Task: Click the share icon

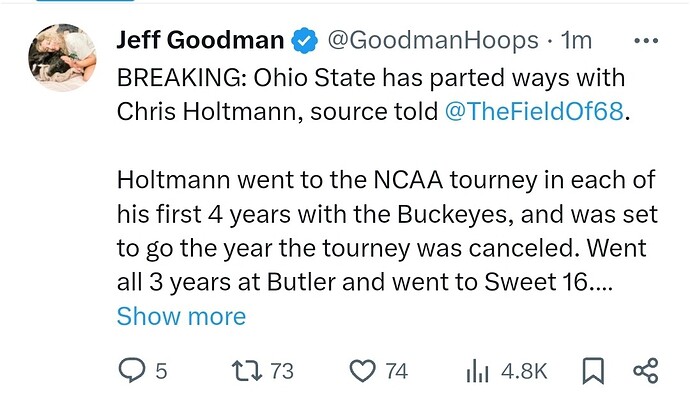Action: coord(646,371)
